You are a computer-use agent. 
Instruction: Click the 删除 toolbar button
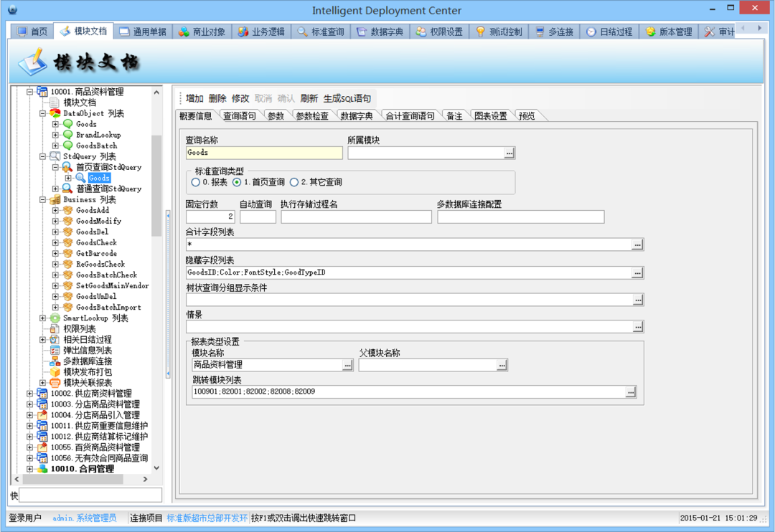pyautogui.click(x=217, y=98)
